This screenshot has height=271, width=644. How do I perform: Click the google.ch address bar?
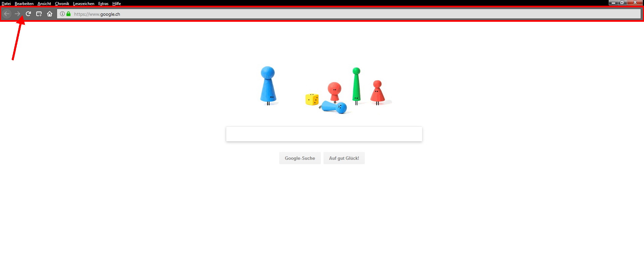(349, 14)
